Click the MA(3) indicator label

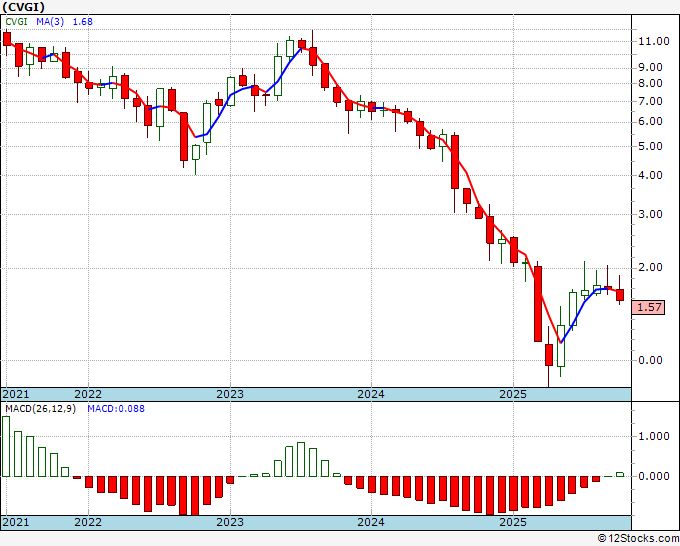(50, 22)
